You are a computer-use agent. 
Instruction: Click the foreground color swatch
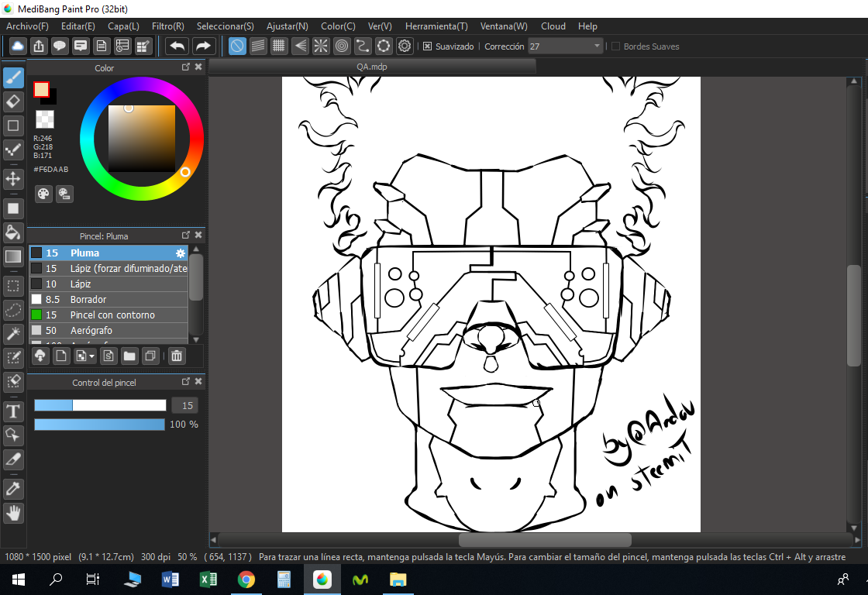coord(41,90)
